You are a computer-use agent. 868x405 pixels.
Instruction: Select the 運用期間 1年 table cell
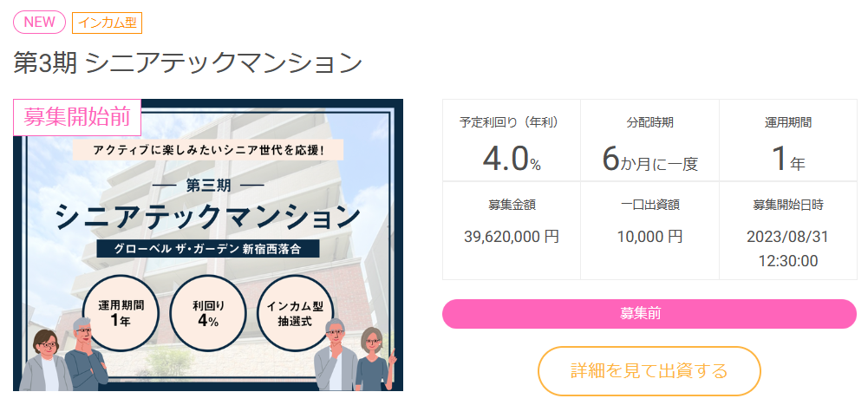tap(787, 140)
